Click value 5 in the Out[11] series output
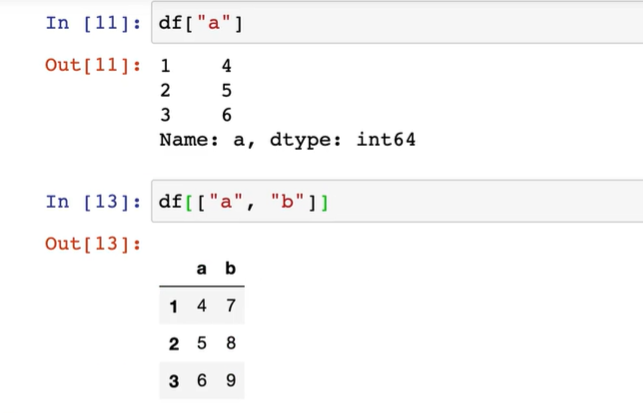Screen dimensions: 643x413 (227, 90)
